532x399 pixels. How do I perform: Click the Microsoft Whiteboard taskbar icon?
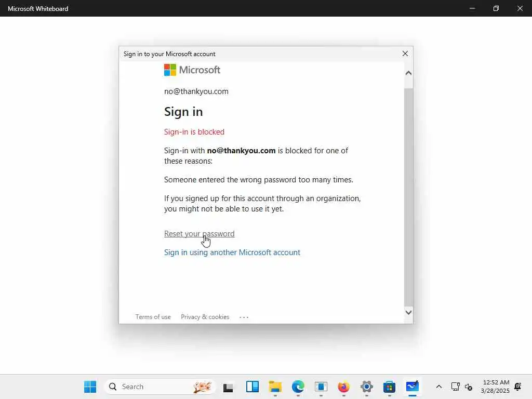pos(412,387)
